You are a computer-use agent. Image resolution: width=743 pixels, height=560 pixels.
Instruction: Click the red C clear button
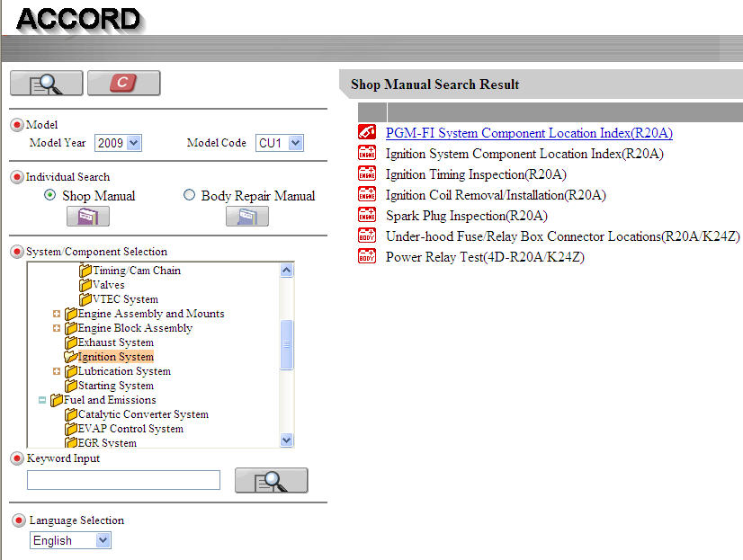[123, 84]
